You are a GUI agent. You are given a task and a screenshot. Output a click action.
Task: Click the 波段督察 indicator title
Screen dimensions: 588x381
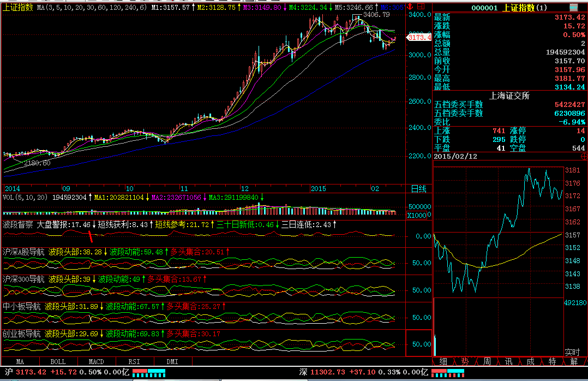pyautogui.click(x=17, y=224)
